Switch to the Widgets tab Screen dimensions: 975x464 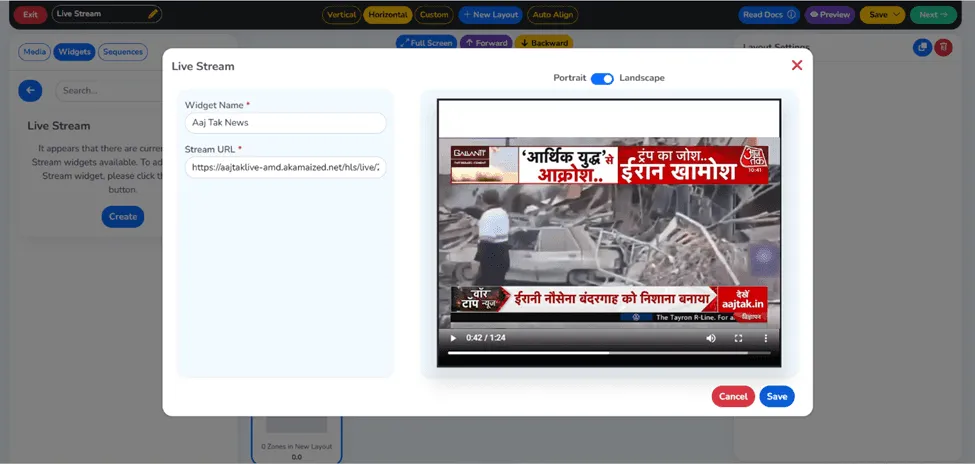click(x=74, y=52)
